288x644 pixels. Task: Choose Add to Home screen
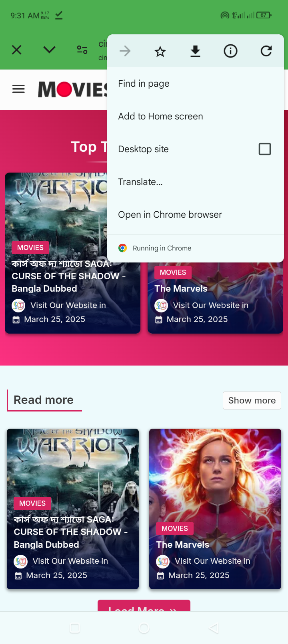[x=196, y=116]
